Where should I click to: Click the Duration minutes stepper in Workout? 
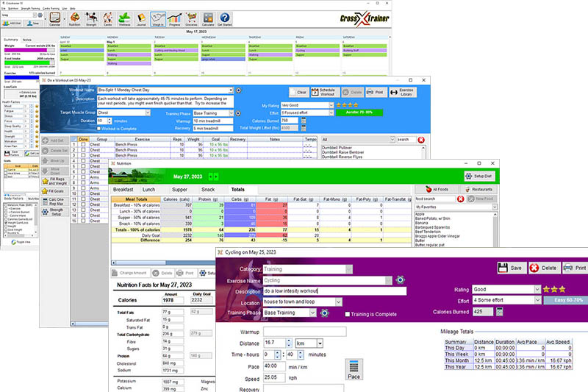110,121
